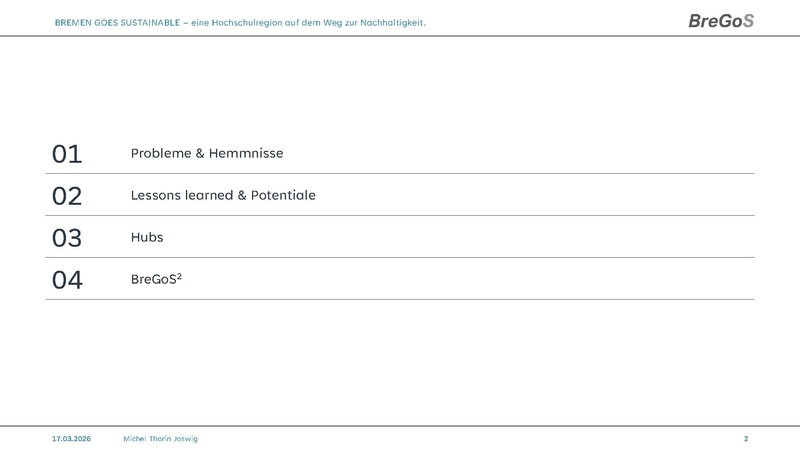Jump to the Hubs section
This screenshot has height=450, width=800.
[146, 238]
